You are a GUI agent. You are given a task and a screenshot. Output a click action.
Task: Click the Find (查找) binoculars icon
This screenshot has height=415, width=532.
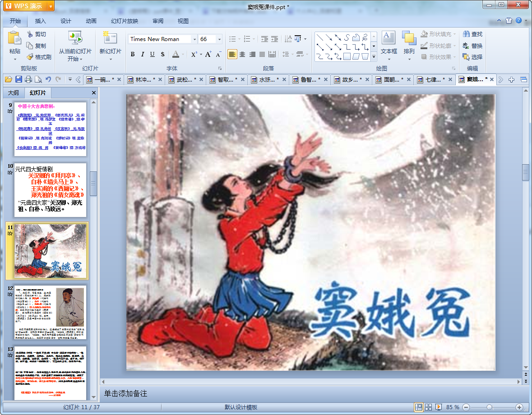point(466,34)
